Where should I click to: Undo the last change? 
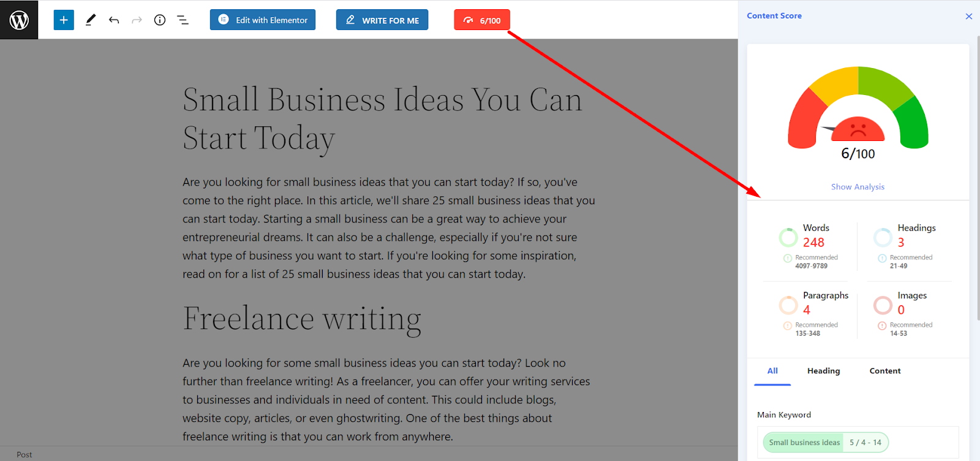[114, 20]
